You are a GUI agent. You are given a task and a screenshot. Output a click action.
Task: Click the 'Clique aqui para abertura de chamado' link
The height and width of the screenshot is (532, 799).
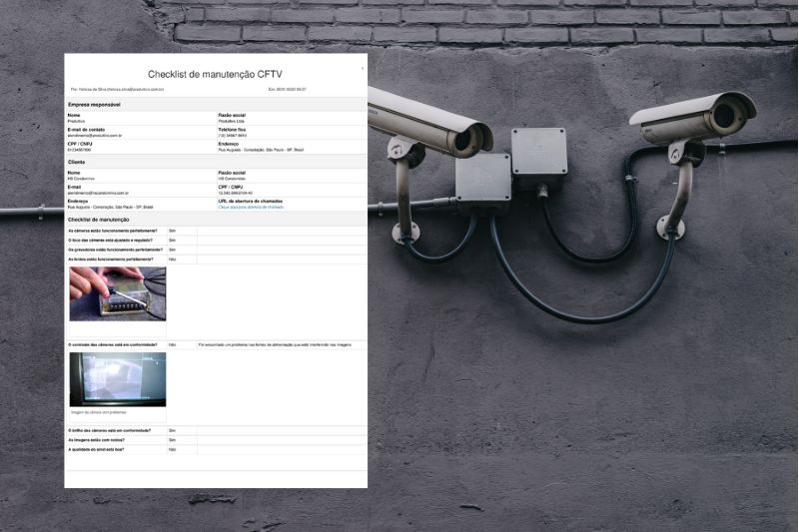click(x=251, y=207)
